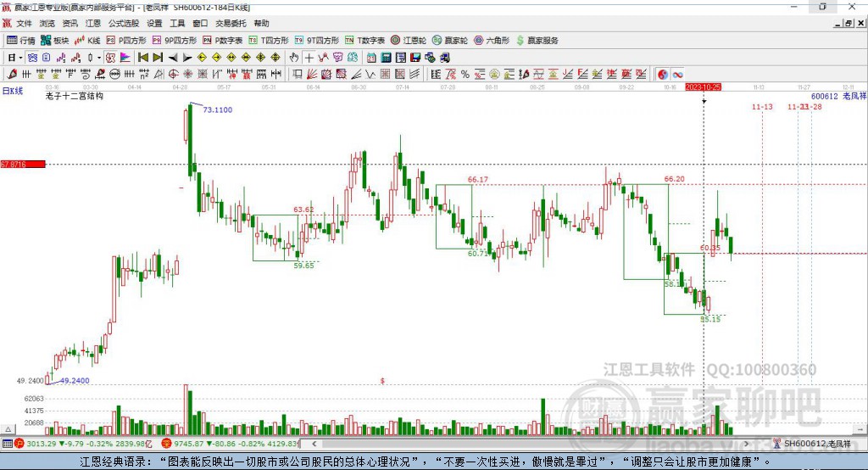Click the black right triangle move icon
This screenshot has height=470, width=868.
[187, 58]
